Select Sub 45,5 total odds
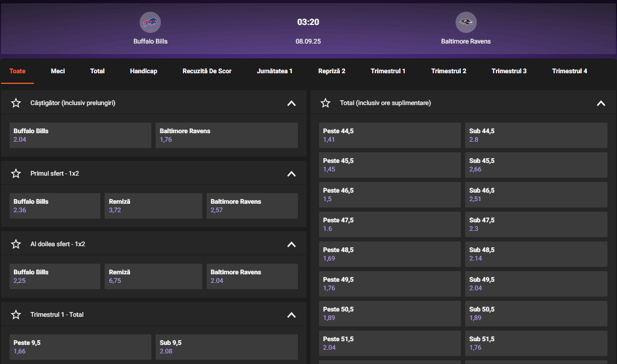This screenshot has width=617, height=364. coord(536,165)
